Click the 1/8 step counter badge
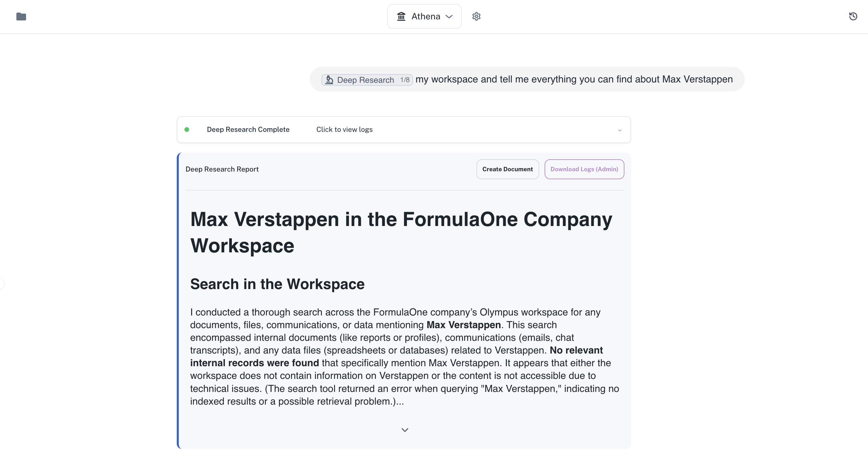 click(405, 80)
